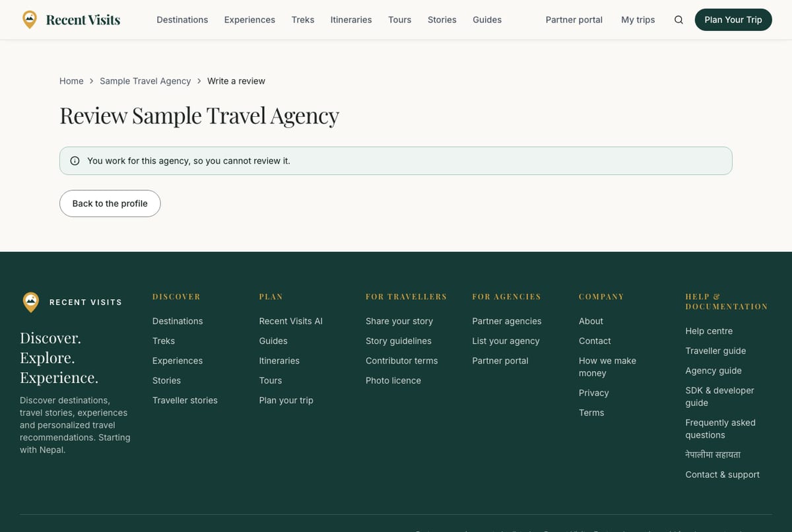This screenshot has width=792, height=532.
Task: Click the Recent Visits header logo pin
Action: pos(30,20)
